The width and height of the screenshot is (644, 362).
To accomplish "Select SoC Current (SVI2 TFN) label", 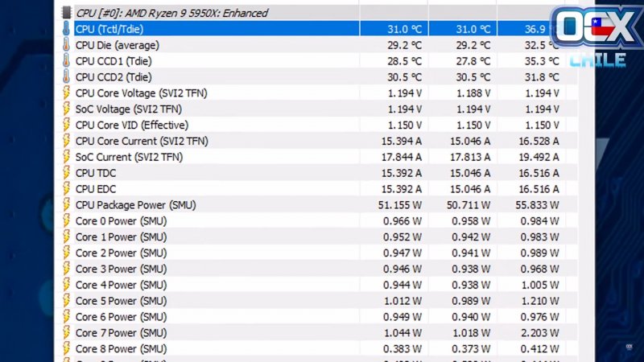I will coord(129,157).
